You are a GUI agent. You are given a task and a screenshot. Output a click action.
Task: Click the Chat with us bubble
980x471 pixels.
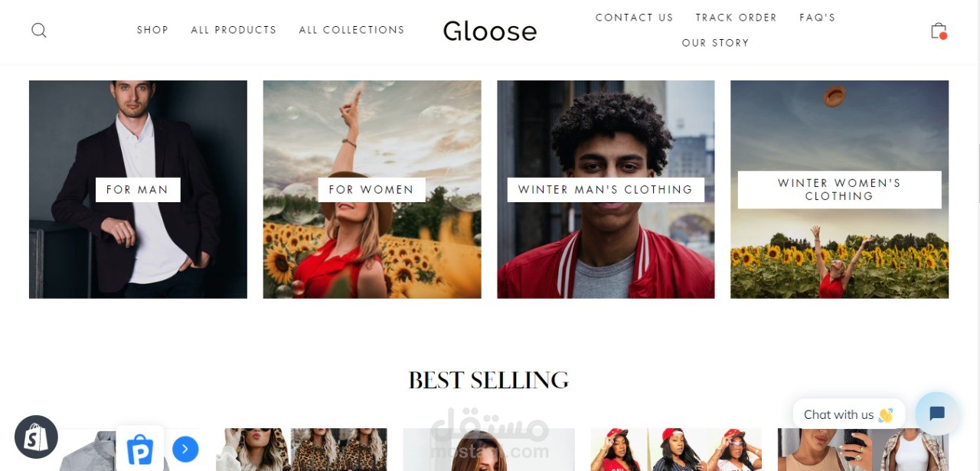848,414
